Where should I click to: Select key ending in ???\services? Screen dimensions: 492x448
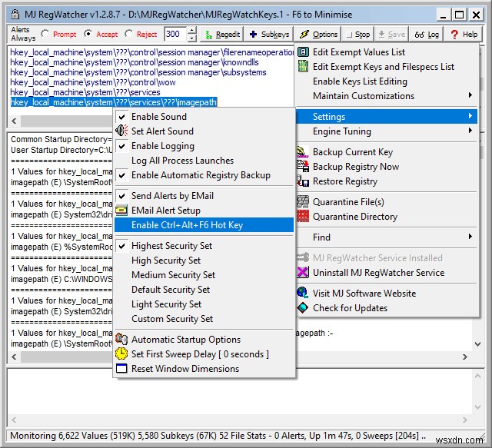[85, 92]
